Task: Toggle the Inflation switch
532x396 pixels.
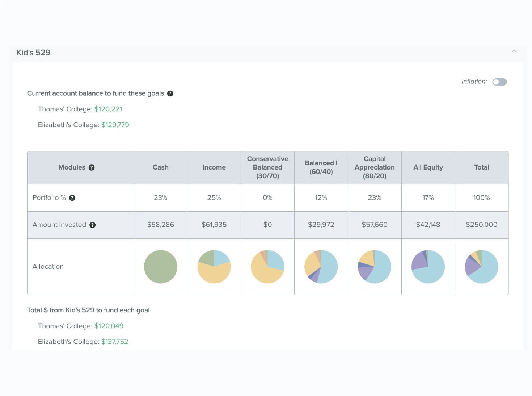Action: [x=499, y=82]
